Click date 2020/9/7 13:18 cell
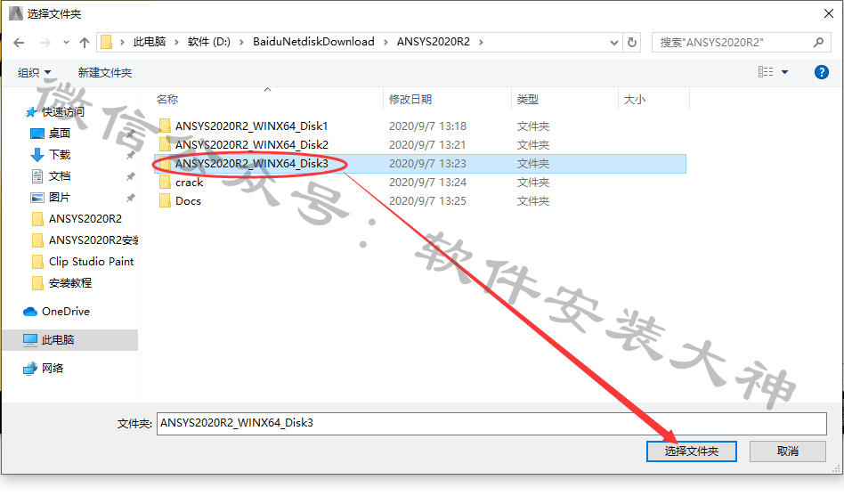844x504 pixels. coord(428,126)
